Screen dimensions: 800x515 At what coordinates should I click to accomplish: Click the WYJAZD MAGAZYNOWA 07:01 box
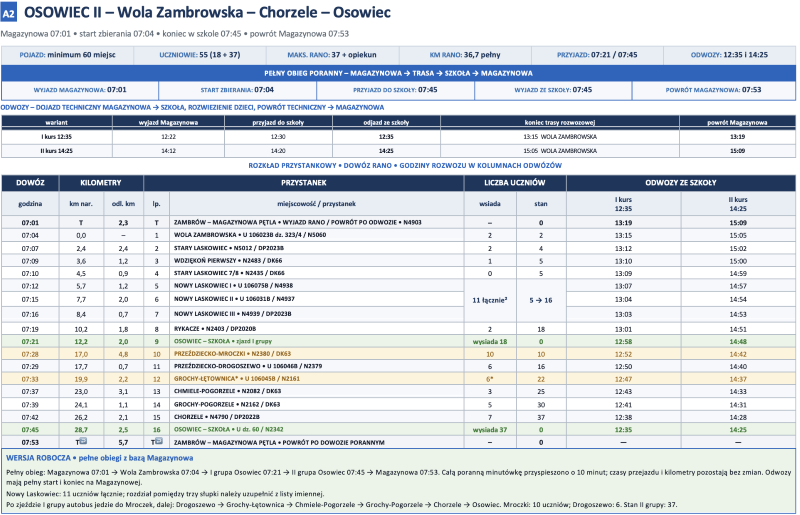(80, 90)
